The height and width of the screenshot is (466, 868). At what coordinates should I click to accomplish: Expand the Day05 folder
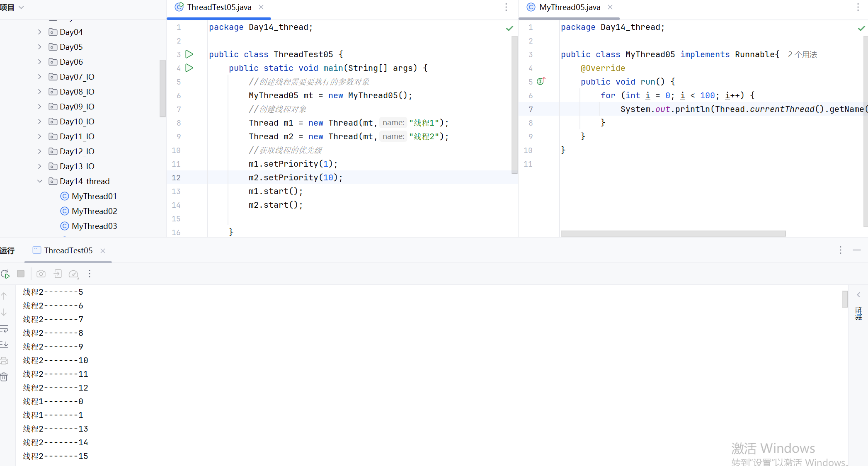tap(40, 47)
